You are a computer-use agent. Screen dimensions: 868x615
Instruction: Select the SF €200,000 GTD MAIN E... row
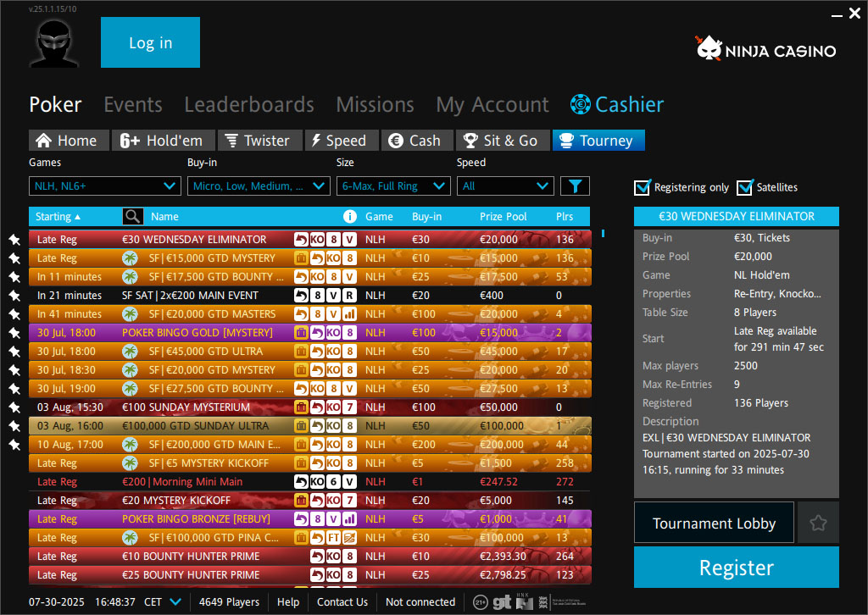click(x=310, y=445)
